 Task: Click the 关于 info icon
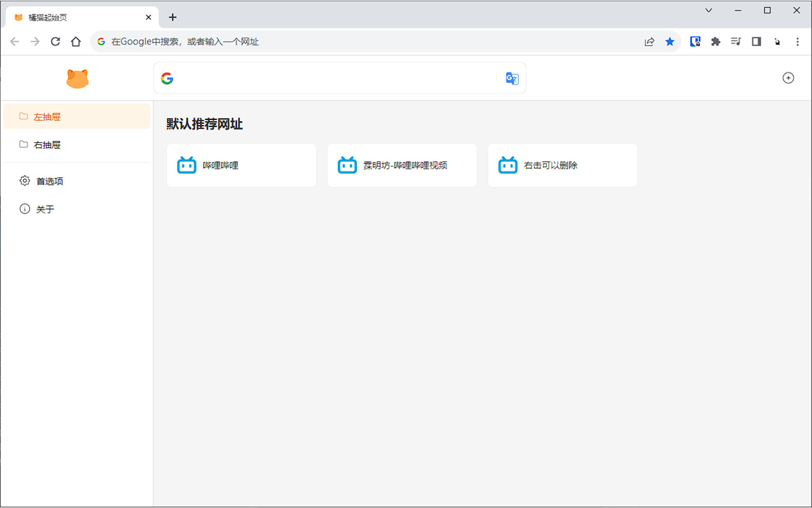24,208
